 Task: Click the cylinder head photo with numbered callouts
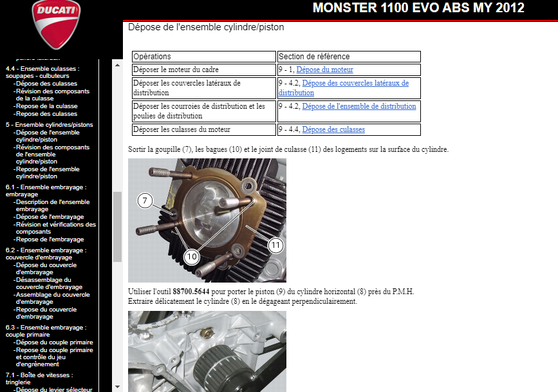click(x=207, y=220)
